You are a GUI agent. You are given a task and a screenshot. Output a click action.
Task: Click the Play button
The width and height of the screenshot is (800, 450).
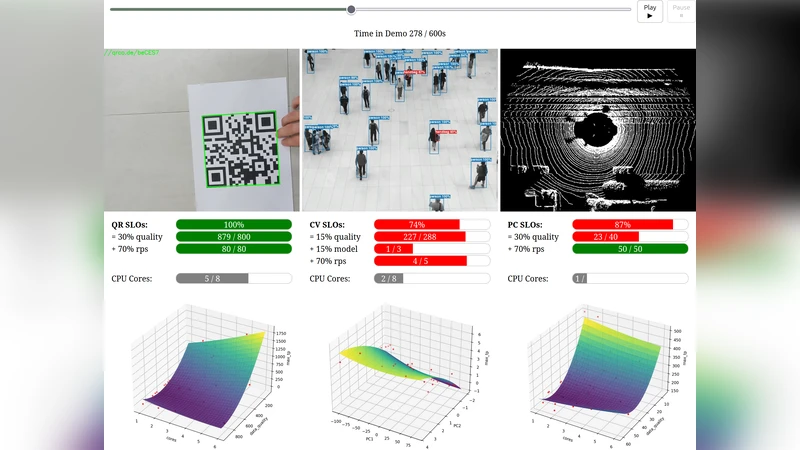(649, 11)
